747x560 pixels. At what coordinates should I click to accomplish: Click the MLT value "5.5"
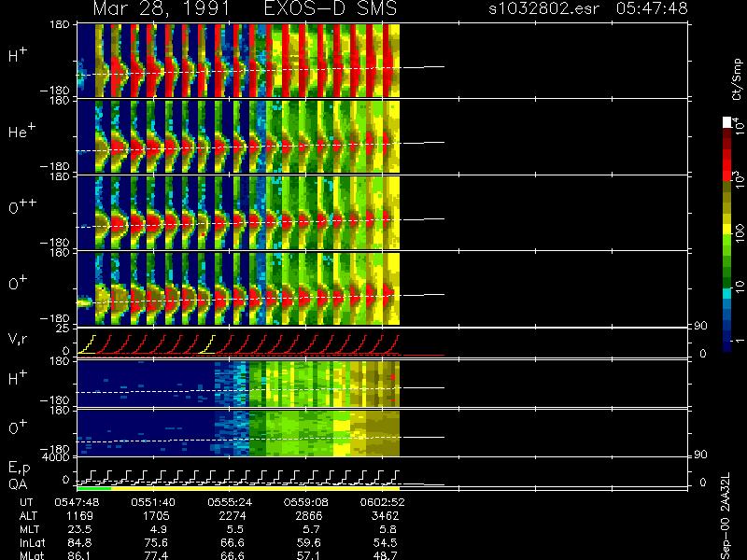click(x=235, y=529)
